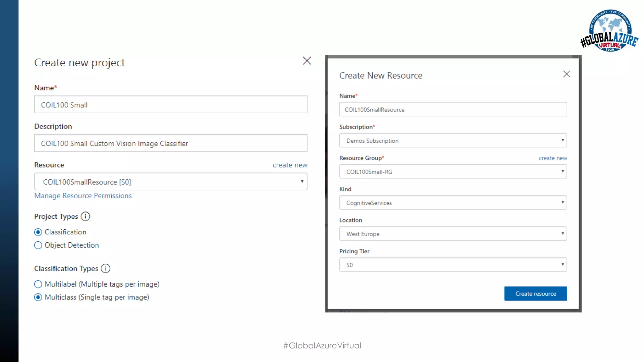Show info about Project Types
Image resolution: width=644 pixels, height=362 pixels.
pos(85,217)
